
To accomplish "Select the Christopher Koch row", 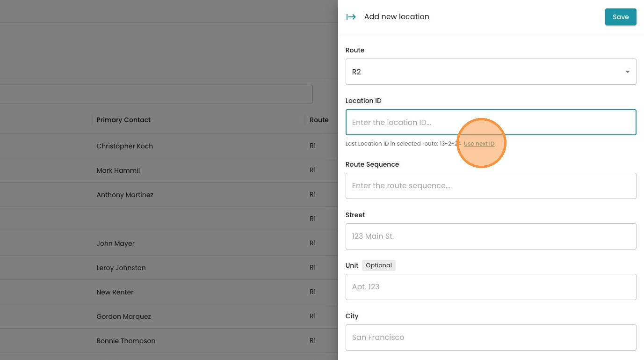I will (x=124, y=146).
